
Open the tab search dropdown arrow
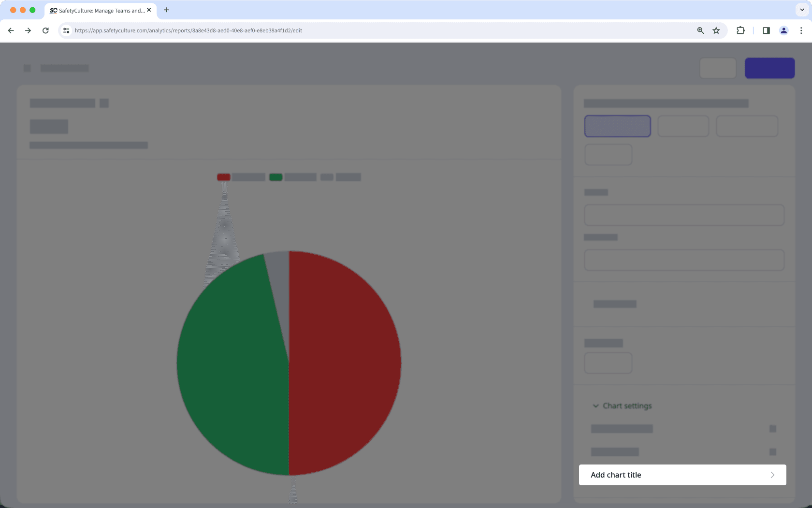(801, 10)
